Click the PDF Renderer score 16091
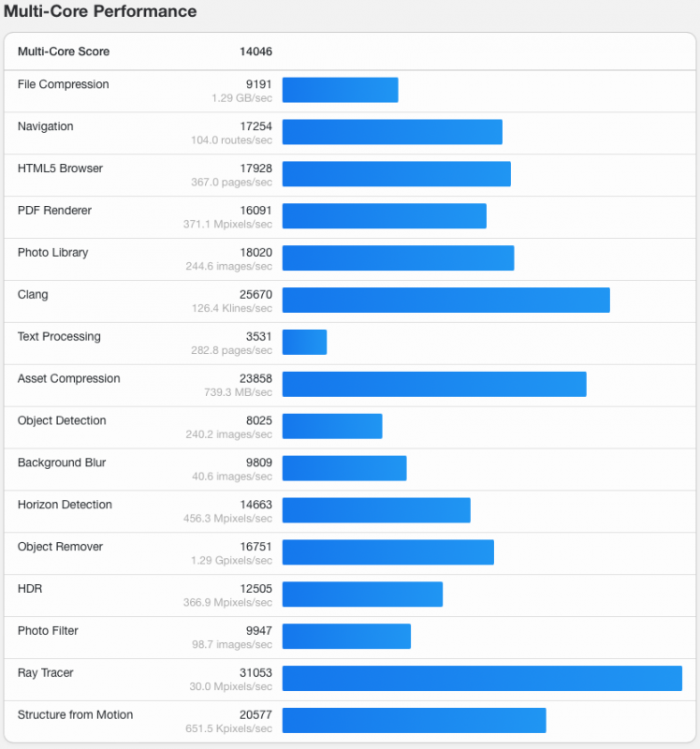The width and height of the screenshot is (700, 749). click(255, 211)
